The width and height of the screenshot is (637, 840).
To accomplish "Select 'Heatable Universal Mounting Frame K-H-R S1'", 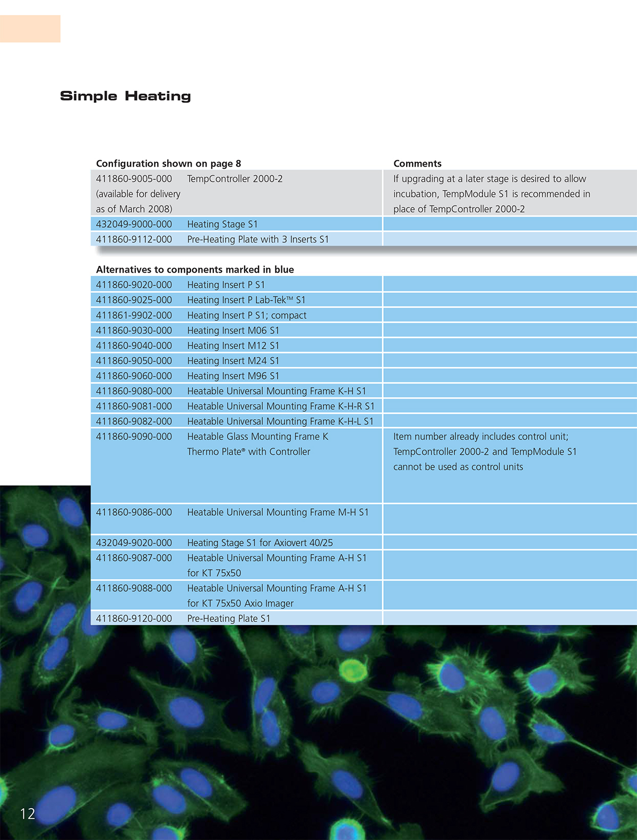I will point(281,406).
